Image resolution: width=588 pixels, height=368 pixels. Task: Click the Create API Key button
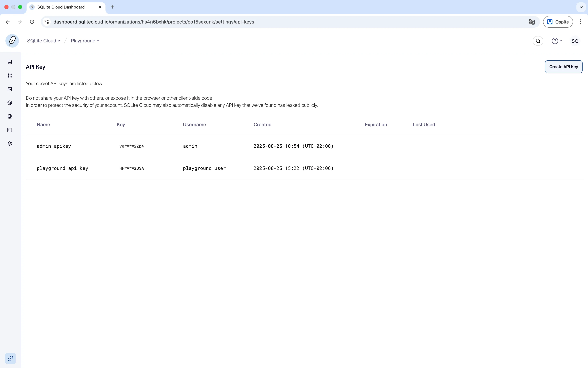[x=563, y=67]
